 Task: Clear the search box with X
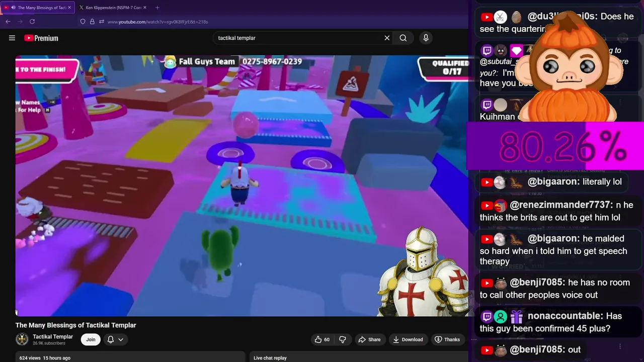pyautogui.click(x=387, y=38)
